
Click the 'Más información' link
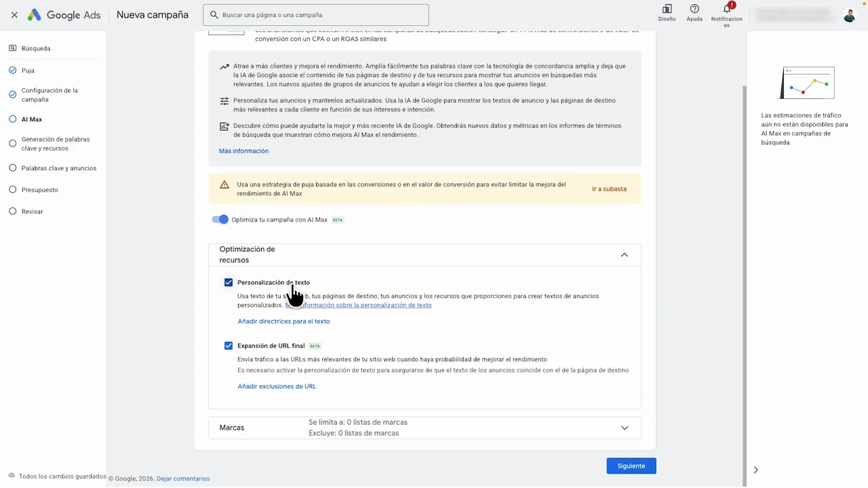(x=243, y=151)
